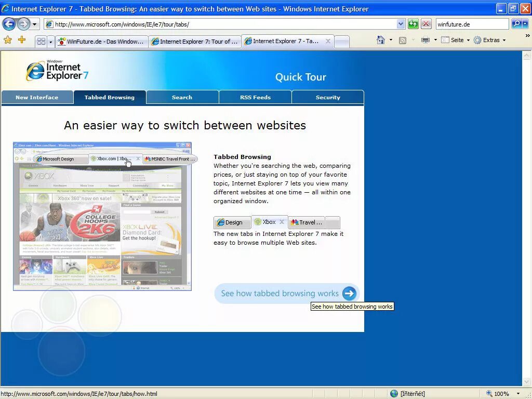Click the sample Xbox tab image
The image size is (532, 399).
270,222
